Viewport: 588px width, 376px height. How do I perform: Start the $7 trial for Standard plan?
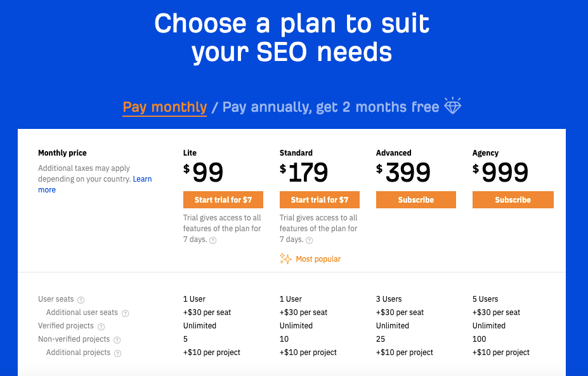(x=320, y=199)
